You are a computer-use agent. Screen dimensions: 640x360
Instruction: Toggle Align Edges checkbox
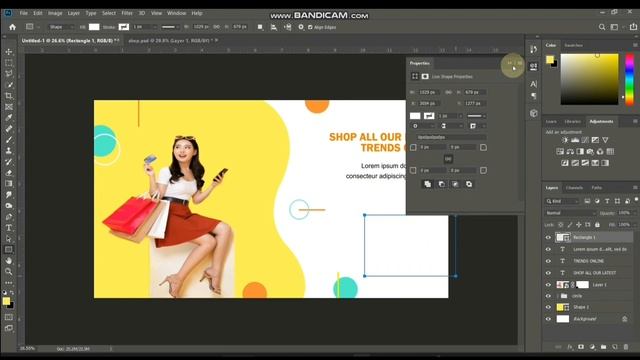310,27
